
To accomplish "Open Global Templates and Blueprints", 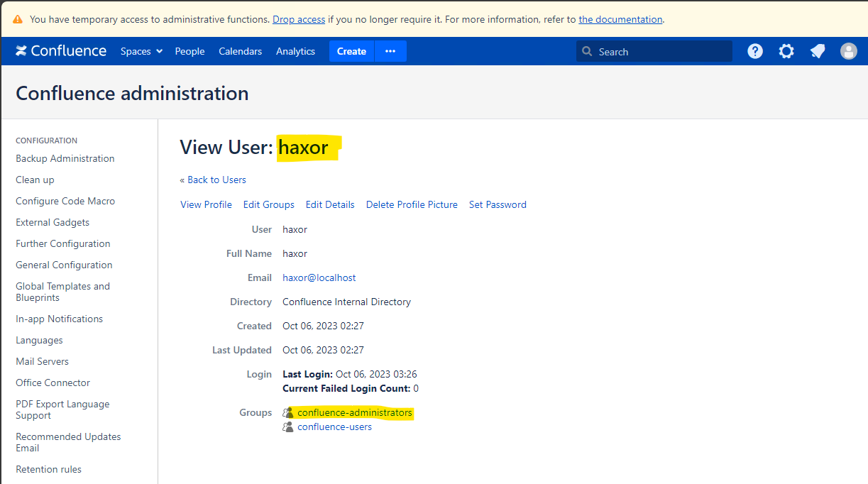I will pos(62,292).
